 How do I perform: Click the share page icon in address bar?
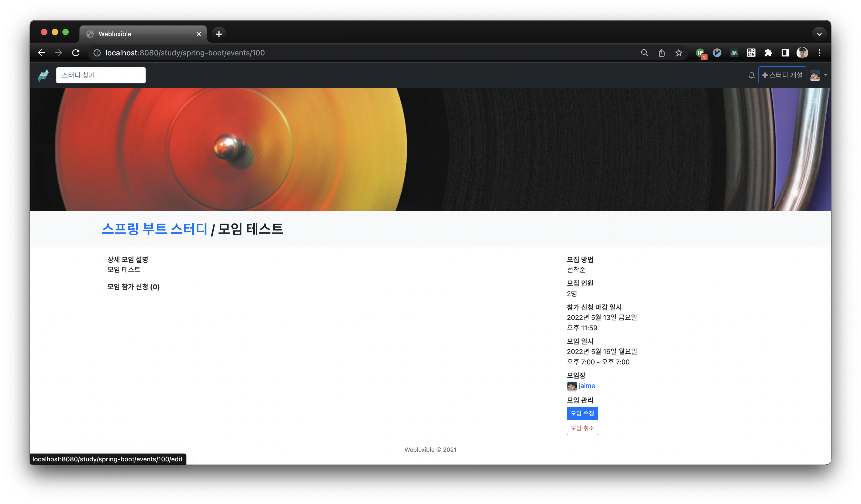pyautogui.click(x=661, y=53)
